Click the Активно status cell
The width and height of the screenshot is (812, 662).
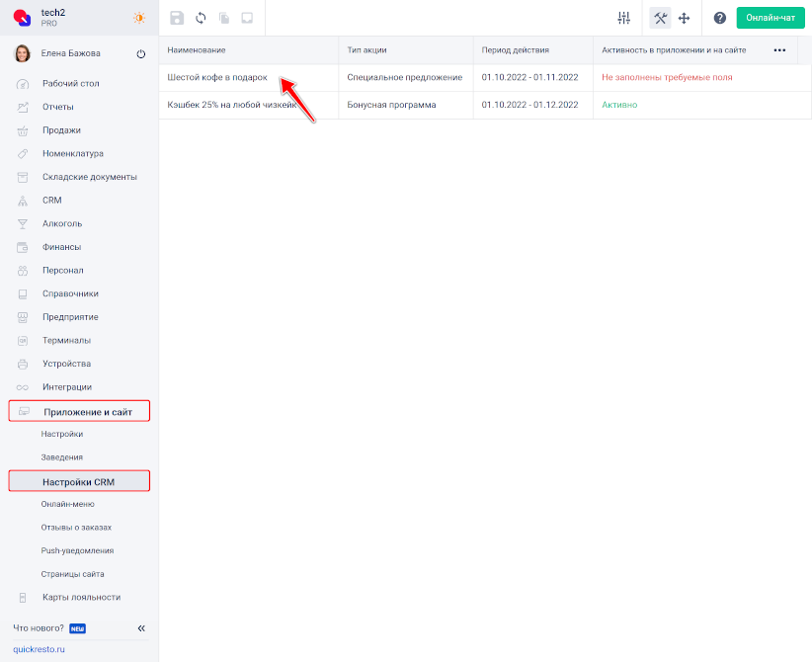619,105
